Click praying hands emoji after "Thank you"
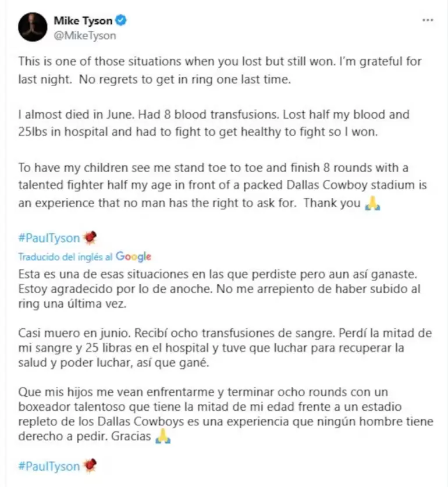This screenshot has height=487, width=448. pyautogui.click(x=371, y=204)
